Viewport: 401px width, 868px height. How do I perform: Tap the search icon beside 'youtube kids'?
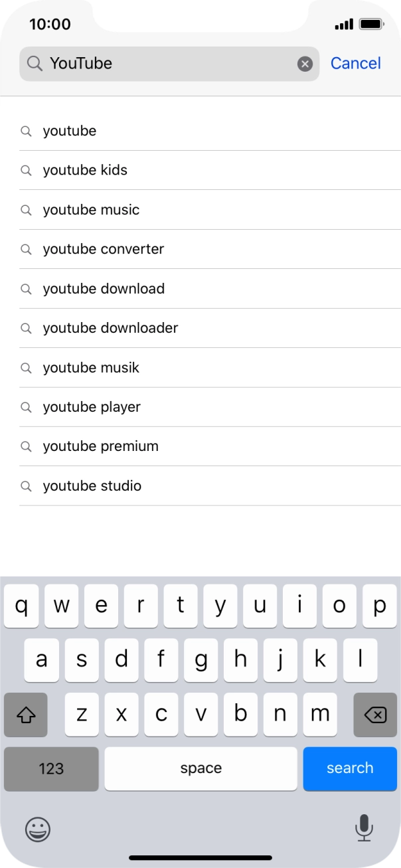point(27,170)
